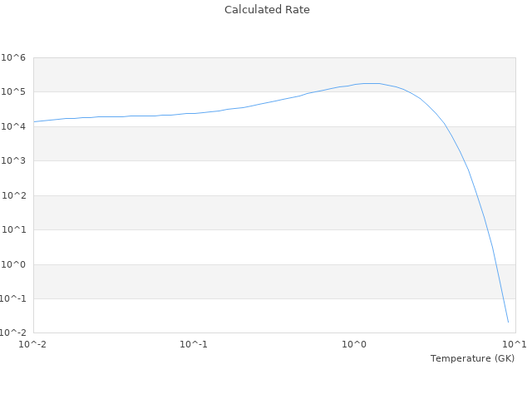Pick the 10^2 y-axis tick label
This screenshot has width=532, height=399.
pos(14,195)
